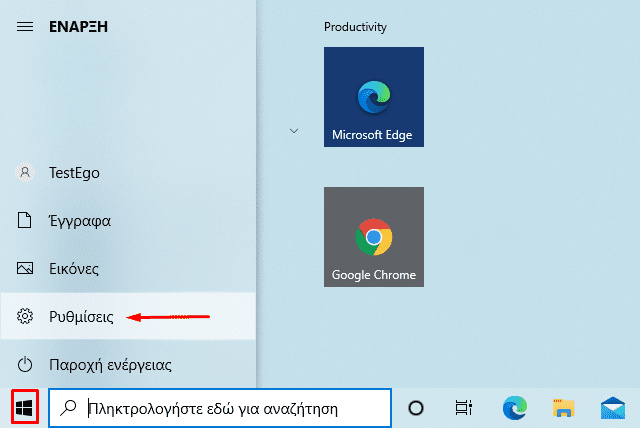Launch the Google Chrome tile
The height and width of the screenshot is (428, 640).
click(x=374, y=237)
